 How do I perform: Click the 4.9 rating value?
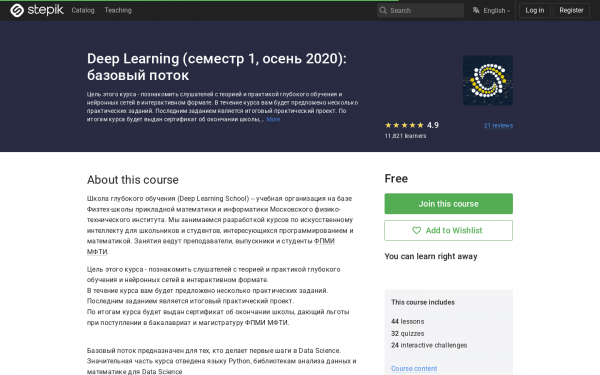[433, 125]
